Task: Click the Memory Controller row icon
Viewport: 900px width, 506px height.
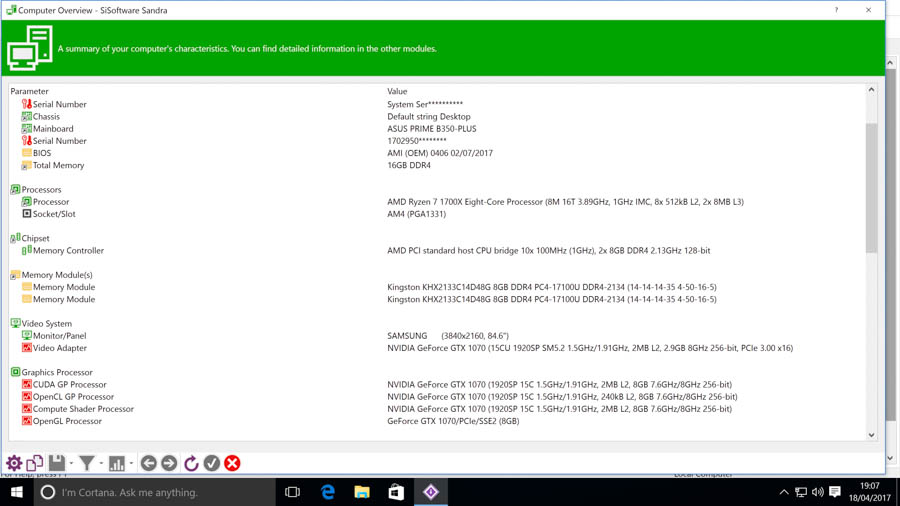Action: (26, 250)
